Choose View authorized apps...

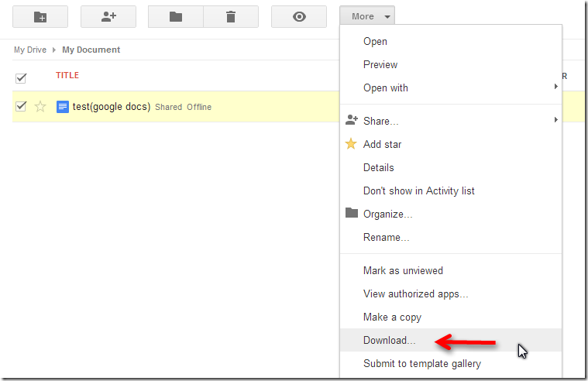tap(451, 293)
